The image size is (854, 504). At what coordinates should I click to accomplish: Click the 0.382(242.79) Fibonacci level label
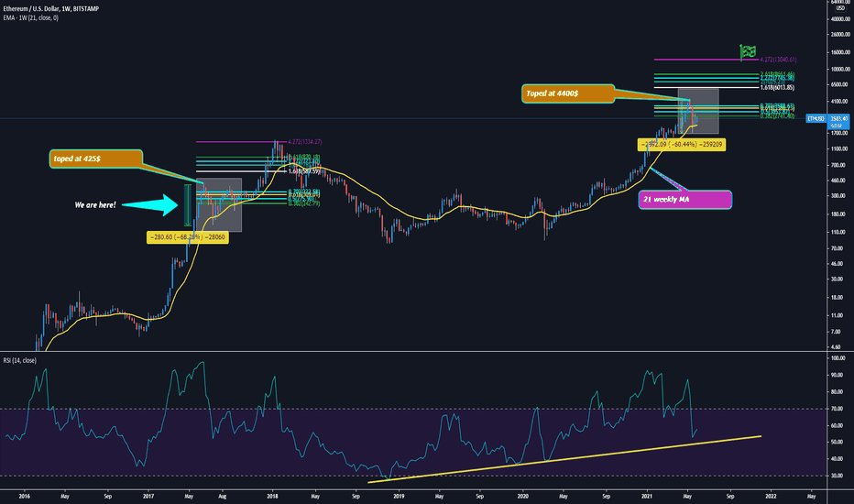(304, 203)
